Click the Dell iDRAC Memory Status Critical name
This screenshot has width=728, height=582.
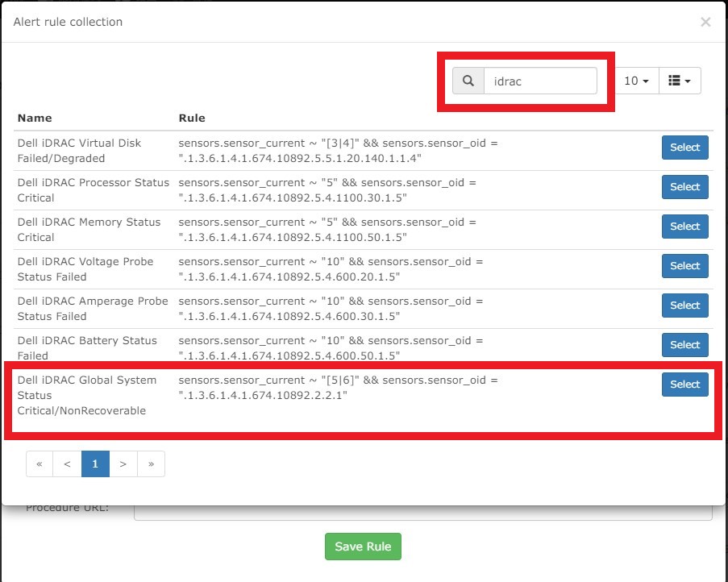[89, 229]
